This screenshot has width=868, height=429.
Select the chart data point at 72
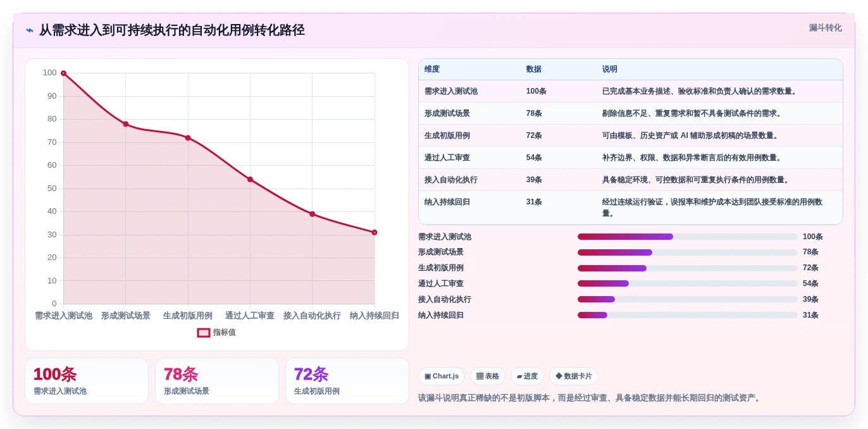coord(188,138)
